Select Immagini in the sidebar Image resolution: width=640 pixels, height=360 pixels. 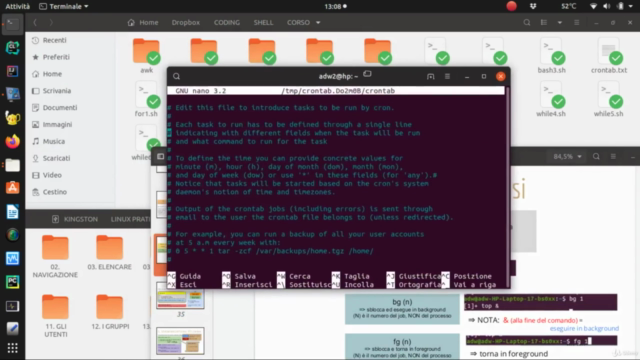click(x=57, y=124)
